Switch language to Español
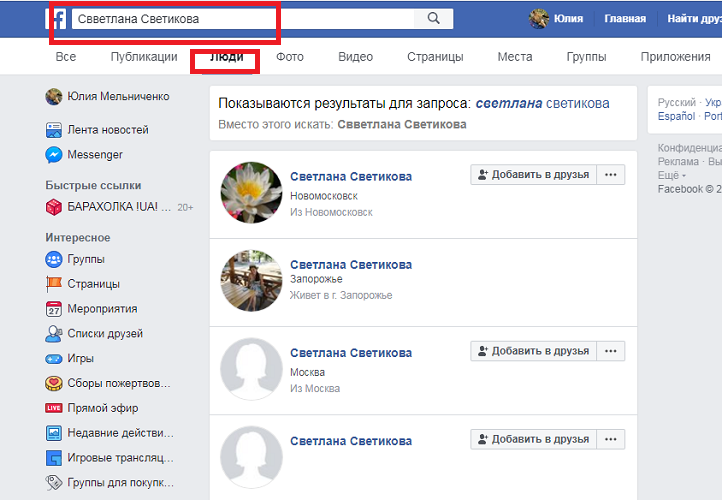The width and height of the screenshot is (722, 500). (676, 116)
